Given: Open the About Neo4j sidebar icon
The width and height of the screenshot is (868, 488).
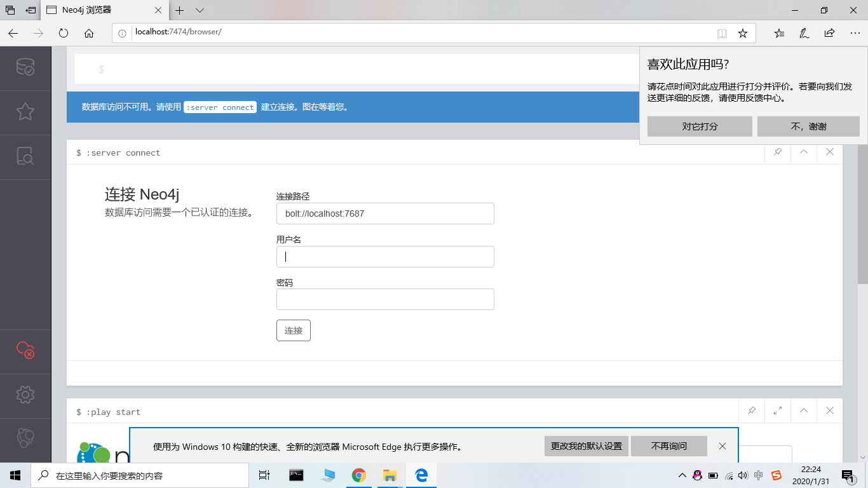Looking at the screenshot, I should pyautogui.click(x=25, y=438).
